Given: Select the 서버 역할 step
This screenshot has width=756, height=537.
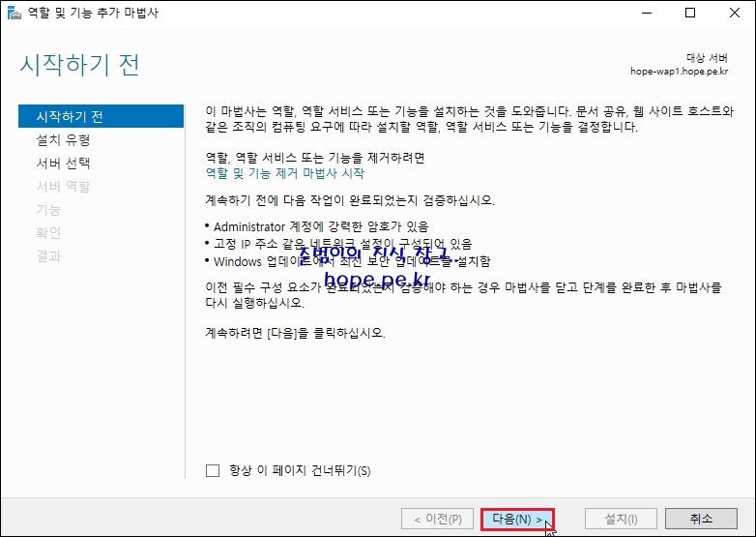Looking at the screenshot, I should click(63, 186).
